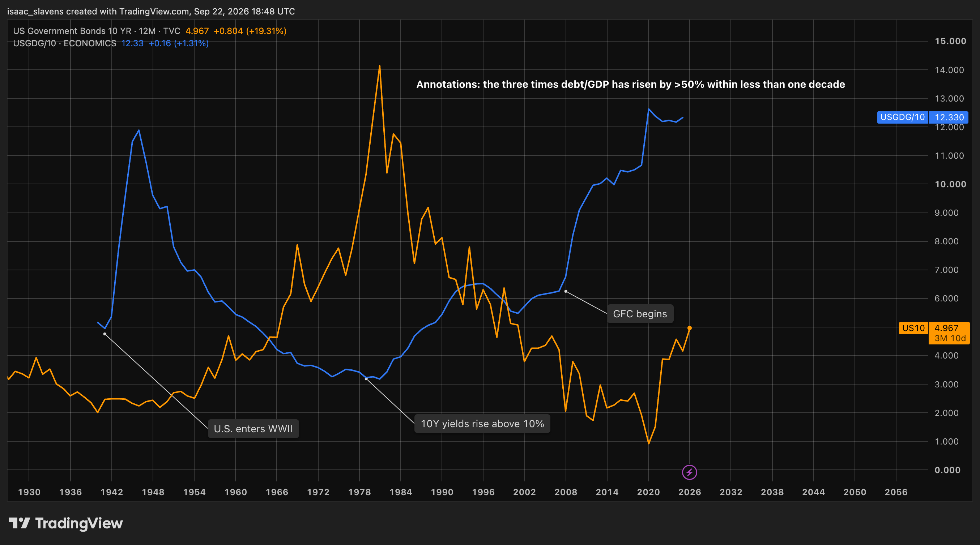Image resolution: width=980 pixels, height=545 pixels.
Task: Select the 'GFC begins' annotation callout
Action: [640, 314]
